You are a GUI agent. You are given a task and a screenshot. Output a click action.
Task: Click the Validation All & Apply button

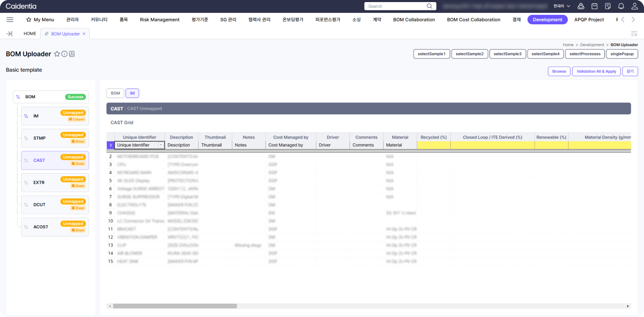596,71
